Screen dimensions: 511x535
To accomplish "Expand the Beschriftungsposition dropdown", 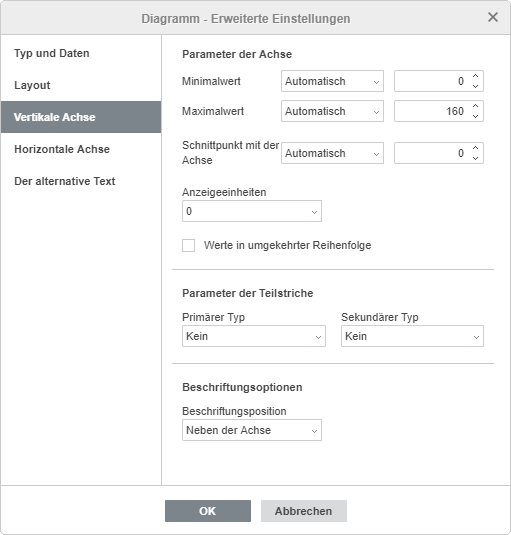I will coord(252,430).
